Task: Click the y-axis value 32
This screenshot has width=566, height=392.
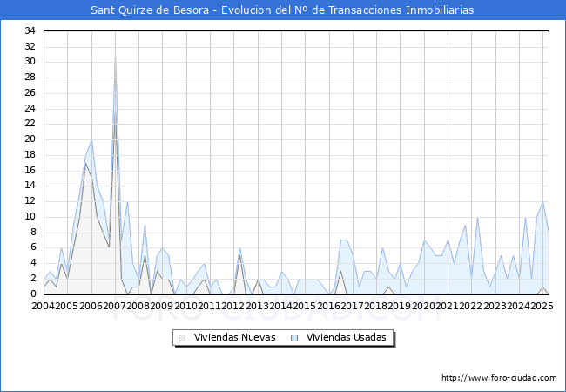Action: pyautogui.click(x=30, y=46)
